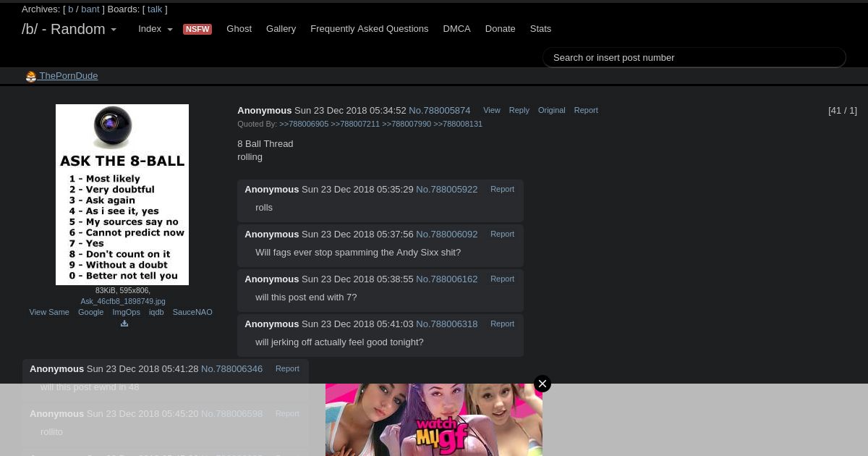Search image with ImgOps
Screen dimensions: 868x456
pos(126,312)
